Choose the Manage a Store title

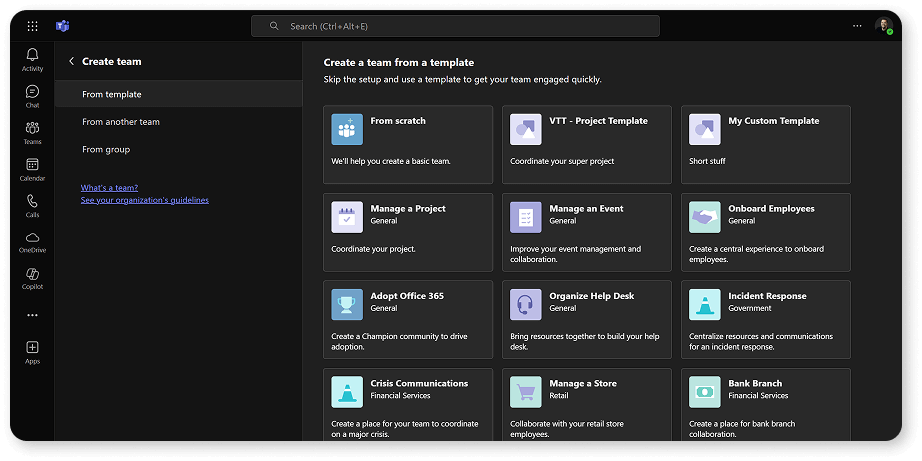tap(583, 383)
